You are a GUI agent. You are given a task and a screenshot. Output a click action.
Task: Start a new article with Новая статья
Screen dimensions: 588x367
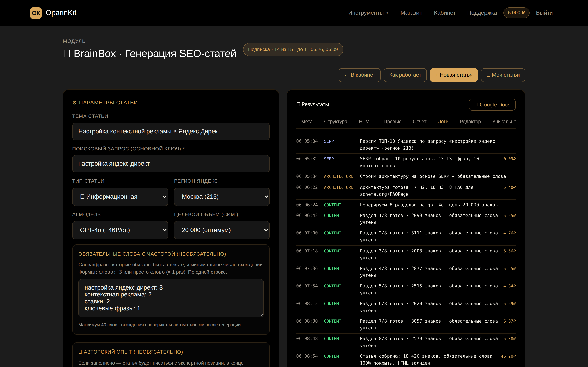coord(454,75)
